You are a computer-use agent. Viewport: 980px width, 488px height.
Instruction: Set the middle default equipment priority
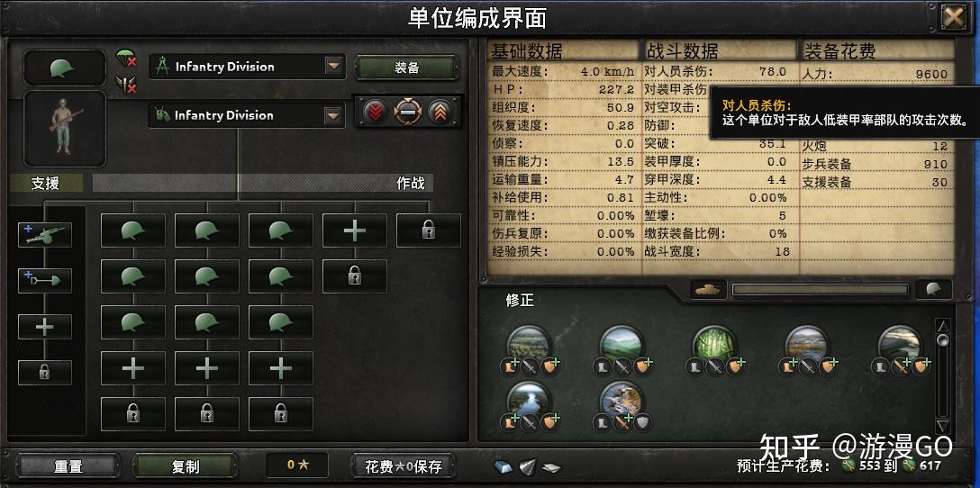(x=407, y=113)
